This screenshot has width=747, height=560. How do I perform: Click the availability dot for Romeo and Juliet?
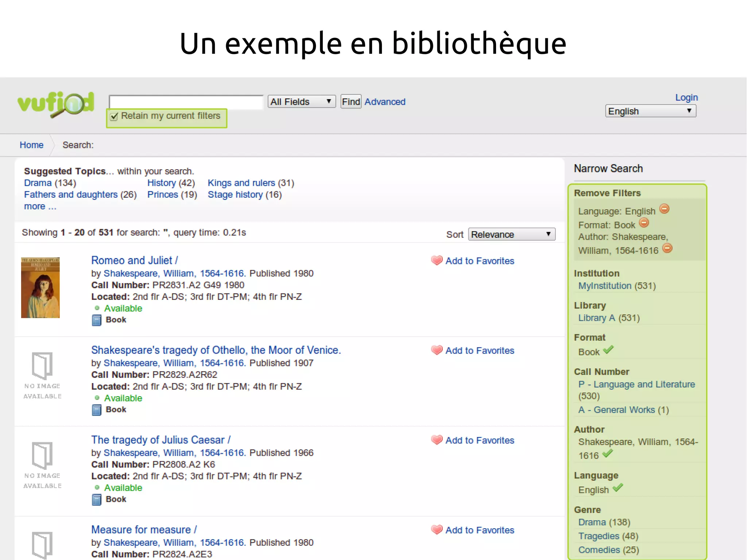[97, 308]
